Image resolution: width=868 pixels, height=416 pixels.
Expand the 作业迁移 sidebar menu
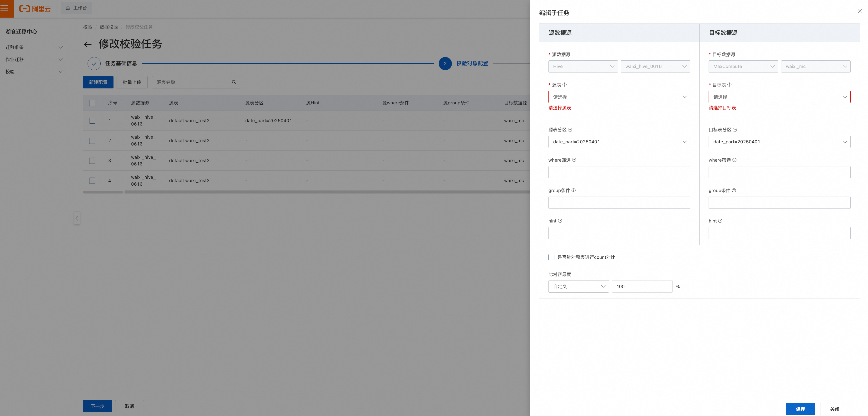pos(34,60)
